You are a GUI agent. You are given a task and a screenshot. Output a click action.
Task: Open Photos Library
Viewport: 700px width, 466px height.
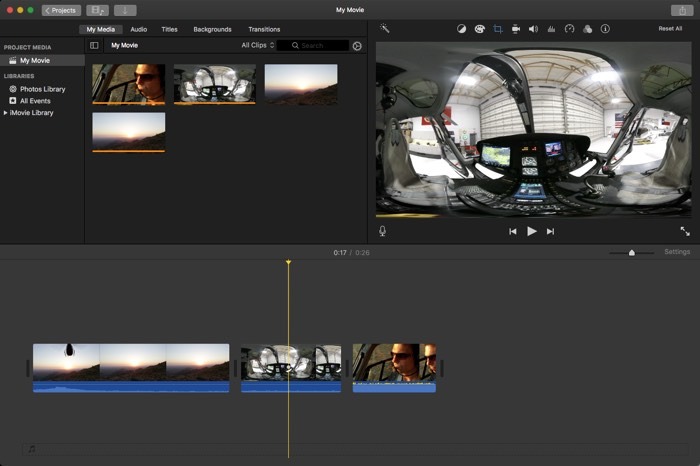(42, 89)
